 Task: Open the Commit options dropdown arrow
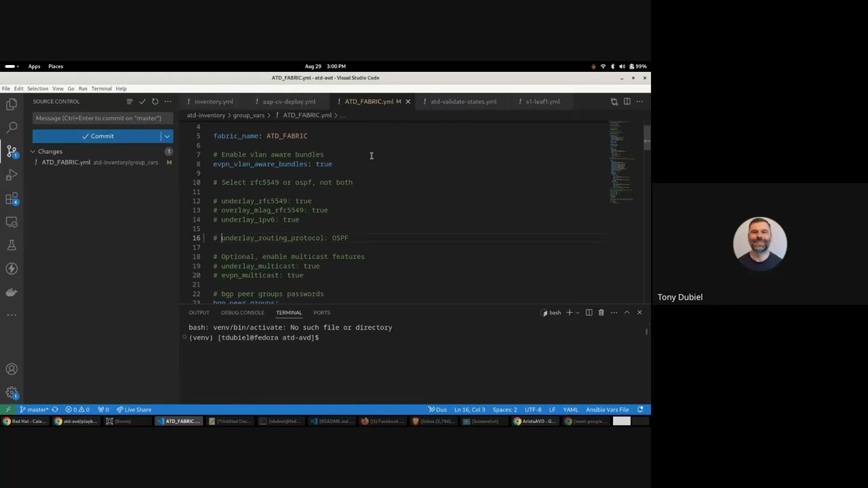tap(167, 136)
